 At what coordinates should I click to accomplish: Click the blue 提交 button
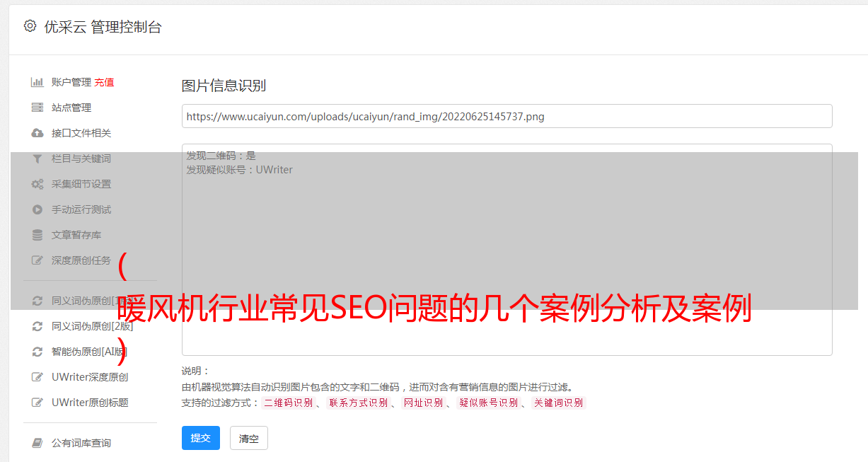[x=201, y=438]
